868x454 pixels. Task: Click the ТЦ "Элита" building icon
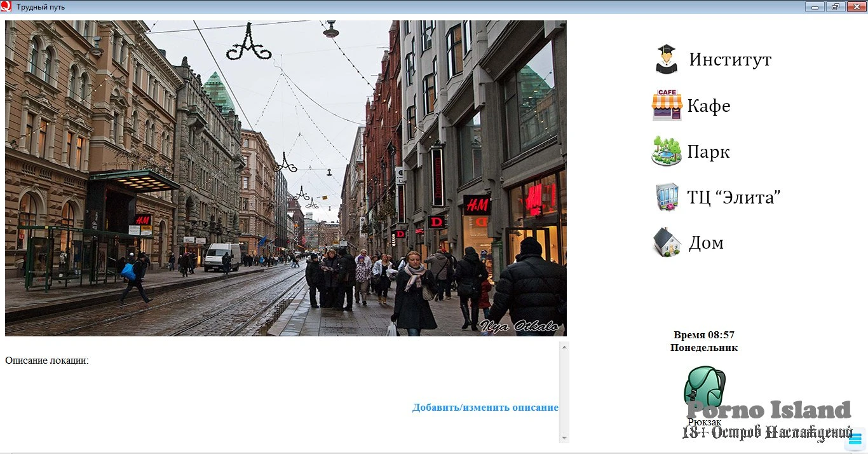pos(667,197)
